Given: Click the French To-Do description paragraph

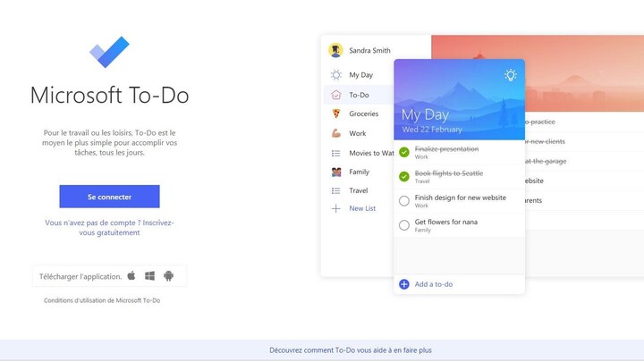Looking at the screenshot, I should [x=110, y=142].
